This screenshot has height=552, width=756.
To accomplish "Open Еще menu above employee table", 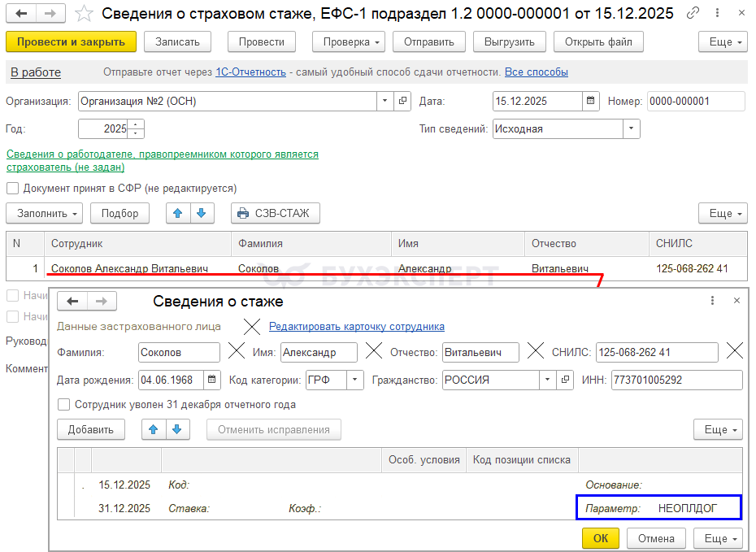I will (x=725, y=213).
